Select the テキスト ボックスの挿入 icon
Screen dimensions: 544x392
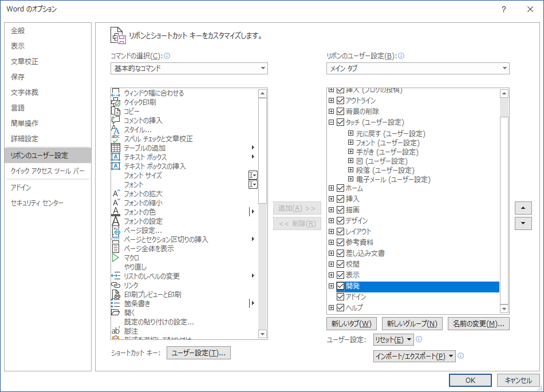click(x=116, y=166)
